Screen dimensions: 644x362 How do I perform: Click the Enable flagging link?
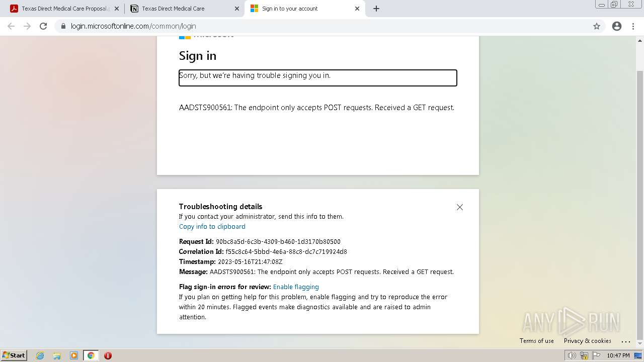coord(296,287)
